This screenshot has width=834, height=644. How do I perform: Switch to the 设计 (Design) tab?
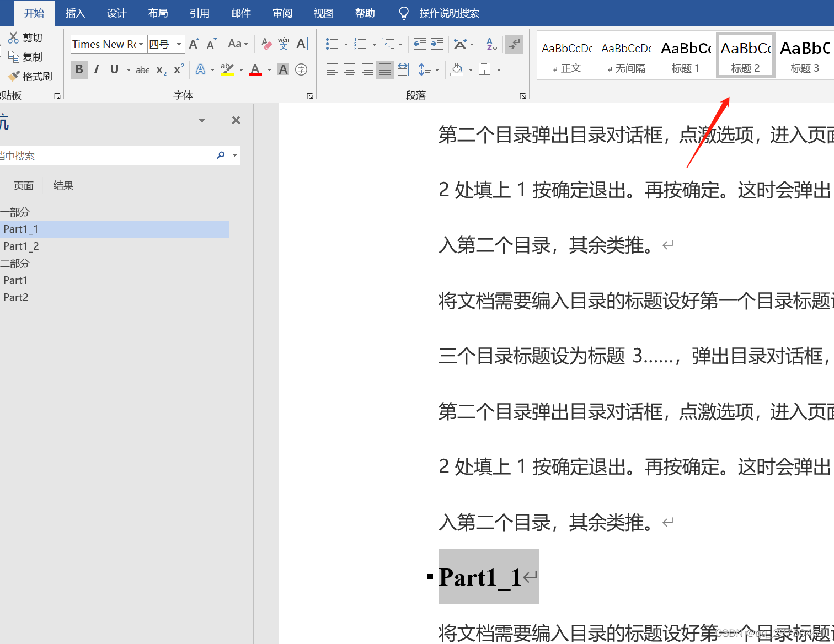(117, 13)
